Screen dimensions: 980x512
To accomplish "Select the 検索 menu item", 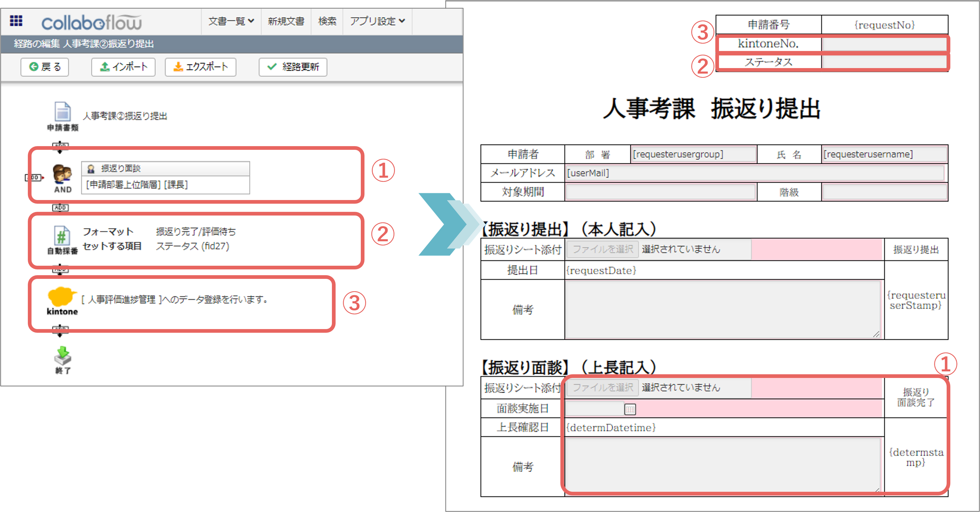I will pyautogui.click(x=327, y=21).
